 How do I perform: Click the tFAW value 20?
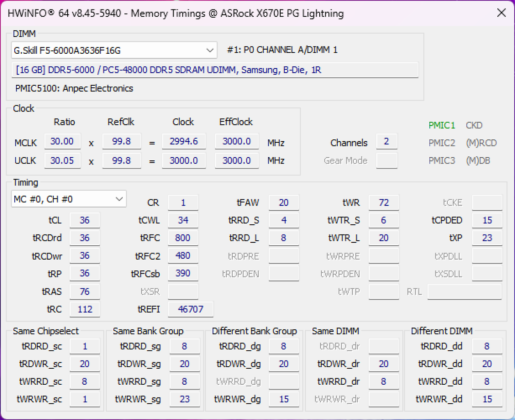(x=284, y=203)
